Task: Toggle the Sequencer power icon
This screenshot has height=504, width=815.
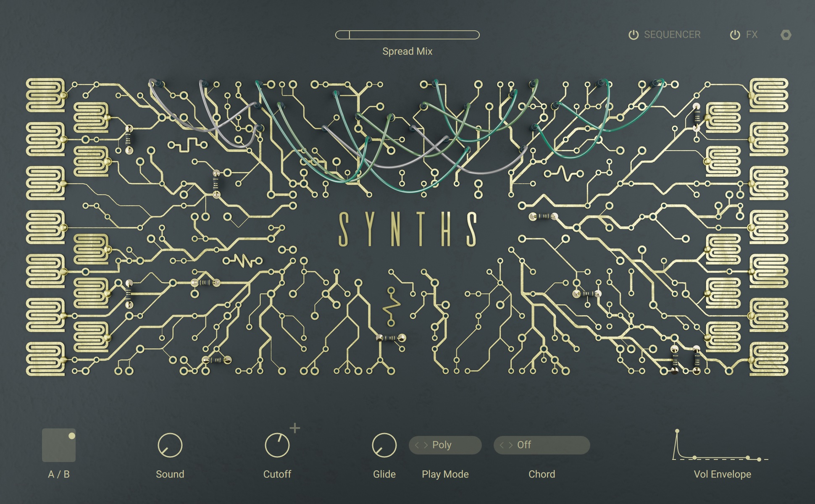Action: click(x=633, y=35)
